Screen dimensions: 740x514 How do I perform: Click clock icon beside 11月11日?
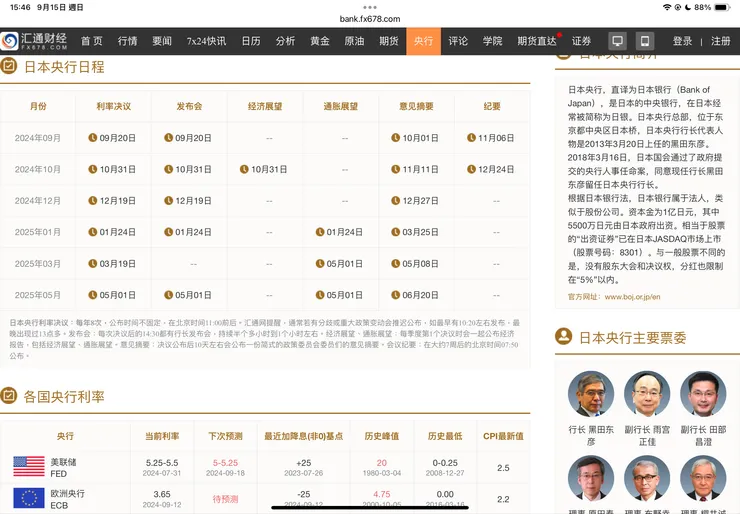click(395, 169)
